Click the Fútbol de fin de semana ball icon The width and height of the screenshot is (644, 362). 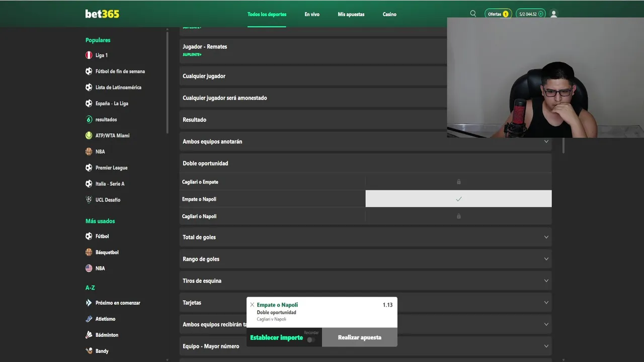coord(89,71)
